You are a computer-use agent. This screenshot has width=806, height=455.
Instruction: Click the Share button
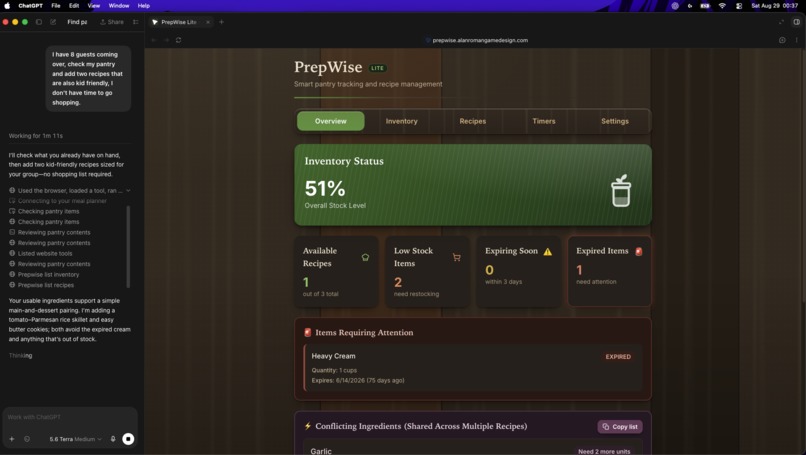point(112,22)
